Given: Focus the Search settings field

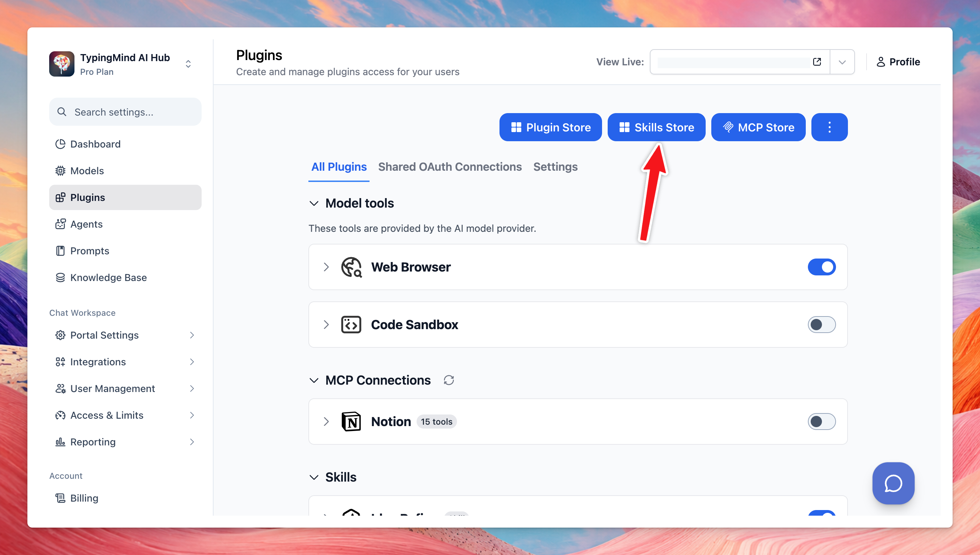Looking at the screenshot, I should (125, 112).
